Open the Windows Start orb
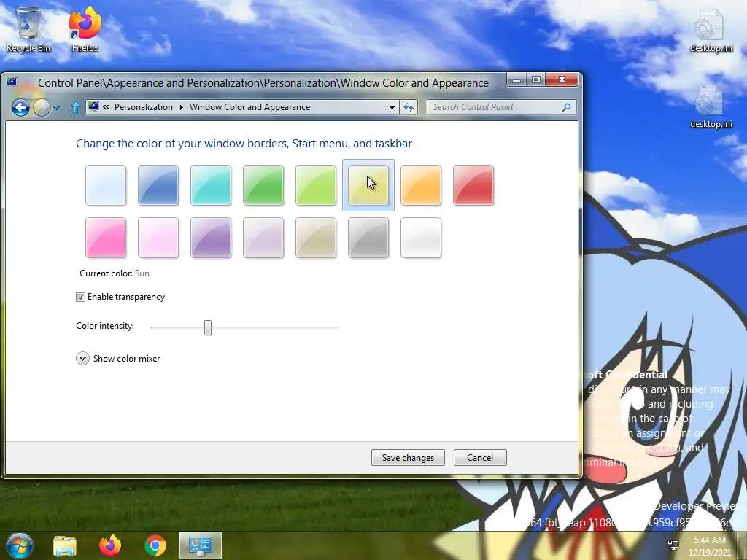Screen dimensions: 747x560 (20, 545)
